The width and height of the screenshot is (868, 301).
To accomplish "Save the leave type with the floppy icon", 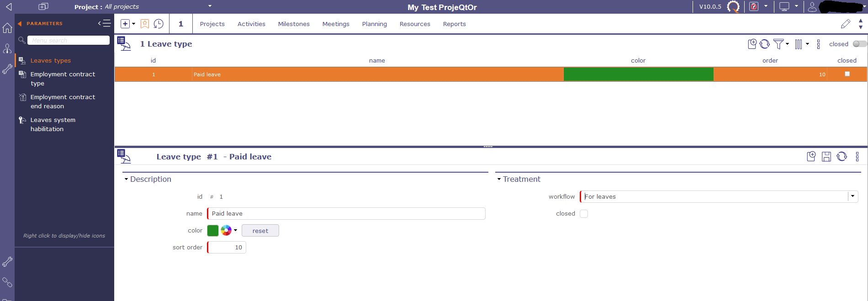I will click(826, 157).
